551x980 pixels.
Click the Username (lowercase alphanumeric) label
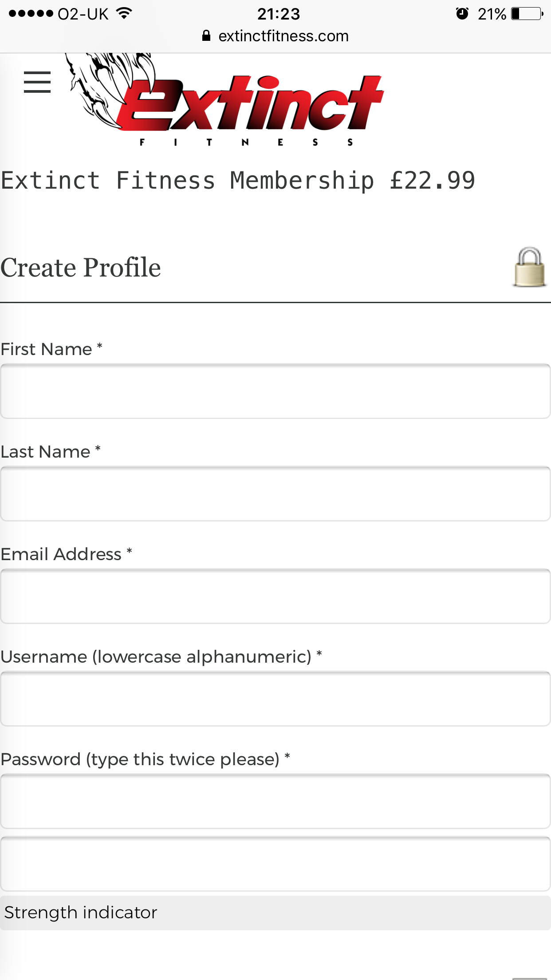point(161,656)
